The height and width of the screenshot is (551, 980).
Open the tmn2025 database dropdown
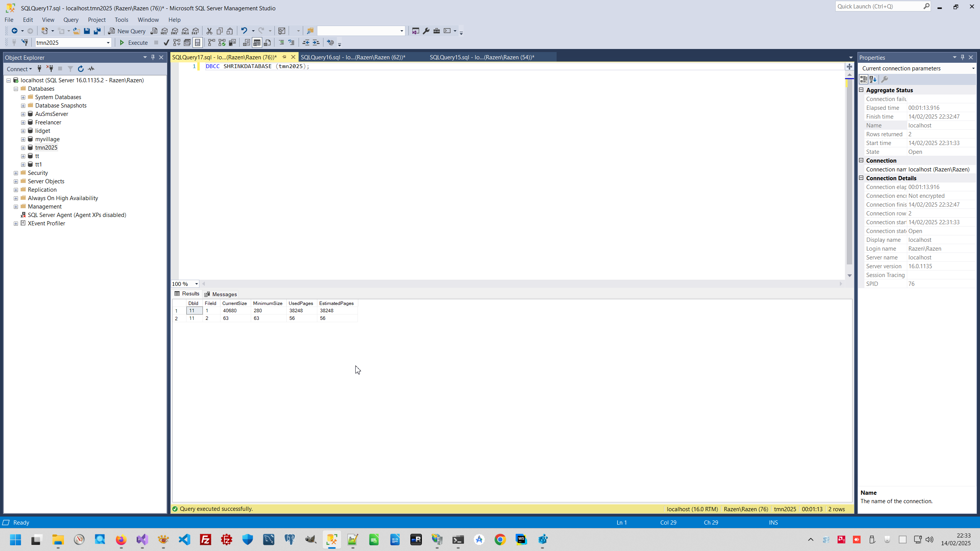[x=108, y=42]
